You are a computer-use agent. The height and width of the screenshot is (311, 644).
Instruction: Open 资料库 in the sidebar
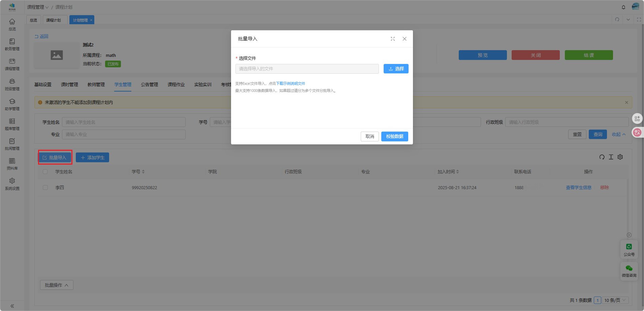coord(12,164)
